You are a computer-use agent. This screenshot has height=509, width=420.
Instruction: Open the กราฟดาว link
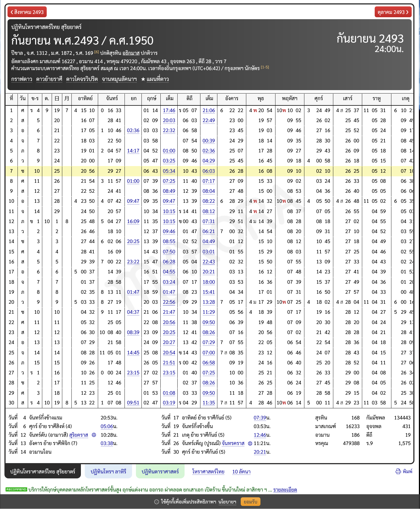pos(22,79)
